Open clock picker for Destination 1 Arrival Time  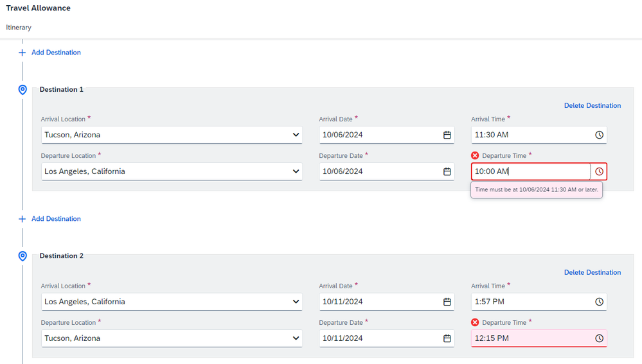599,135
